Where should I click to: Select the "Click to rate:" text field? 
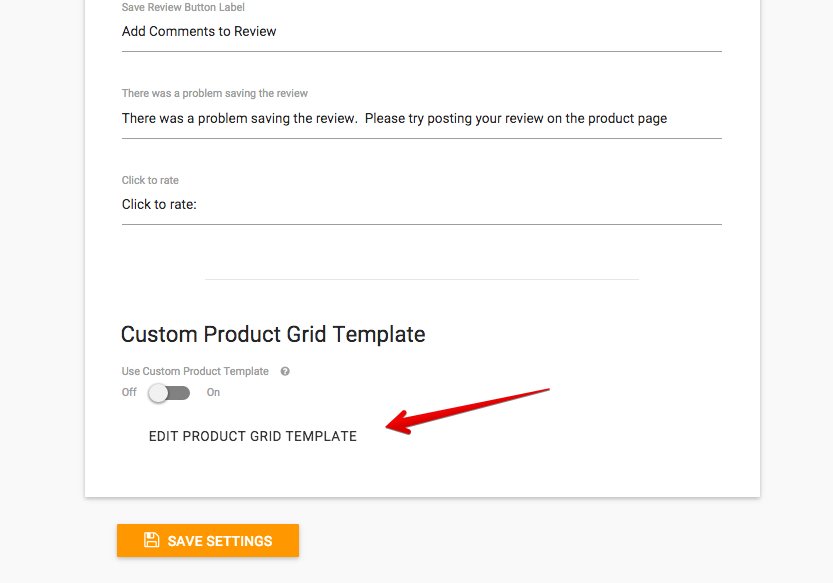(421, 205)
